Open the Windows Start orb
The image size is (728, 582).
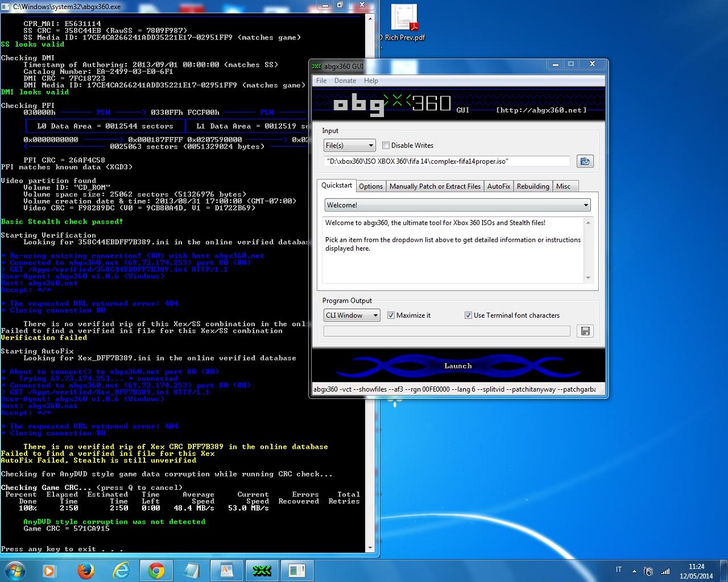click(15, 570)
